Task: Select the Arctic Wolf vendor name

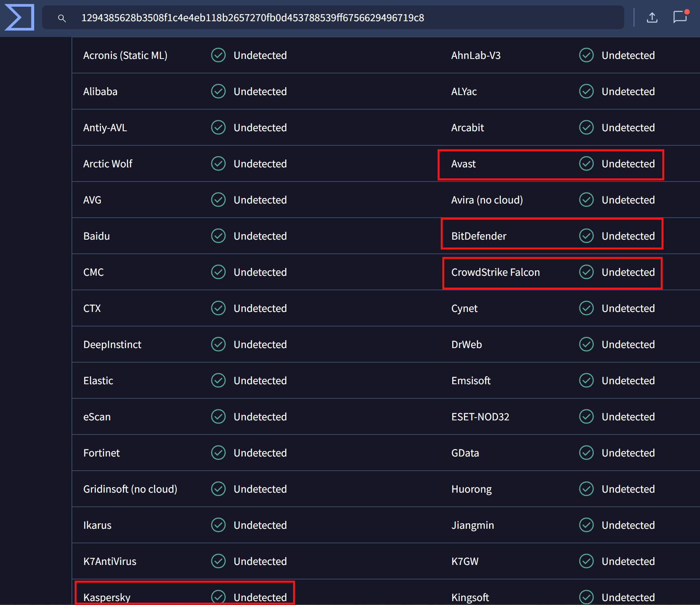Action: point(108,164)
